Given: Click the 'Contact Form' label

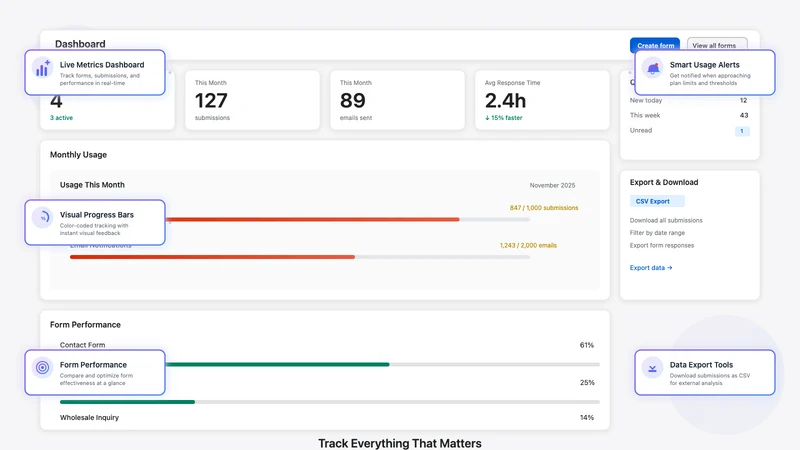Looking at the screenshot, I should [x=82, y=345].
